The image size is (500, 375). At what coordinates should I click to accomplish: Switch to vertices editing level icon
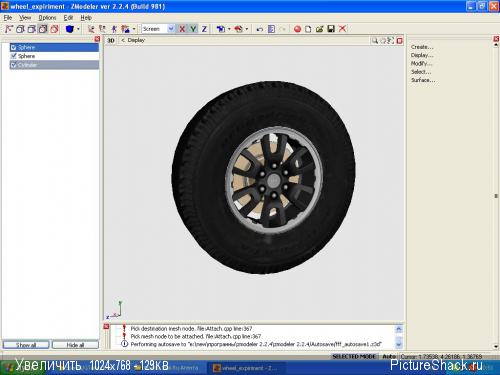[x=9, y=29]
